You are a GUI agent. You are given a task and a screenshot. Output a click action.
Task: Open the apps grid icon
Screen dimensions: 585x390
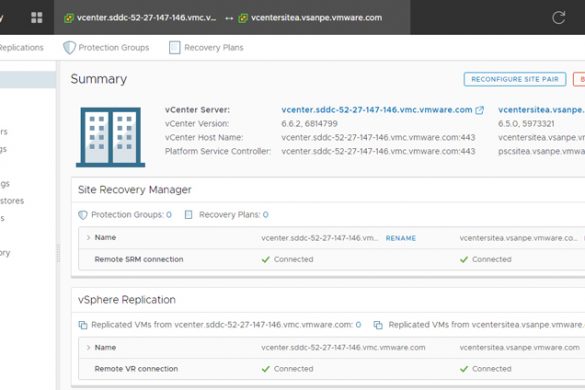(x=37, y=18)
